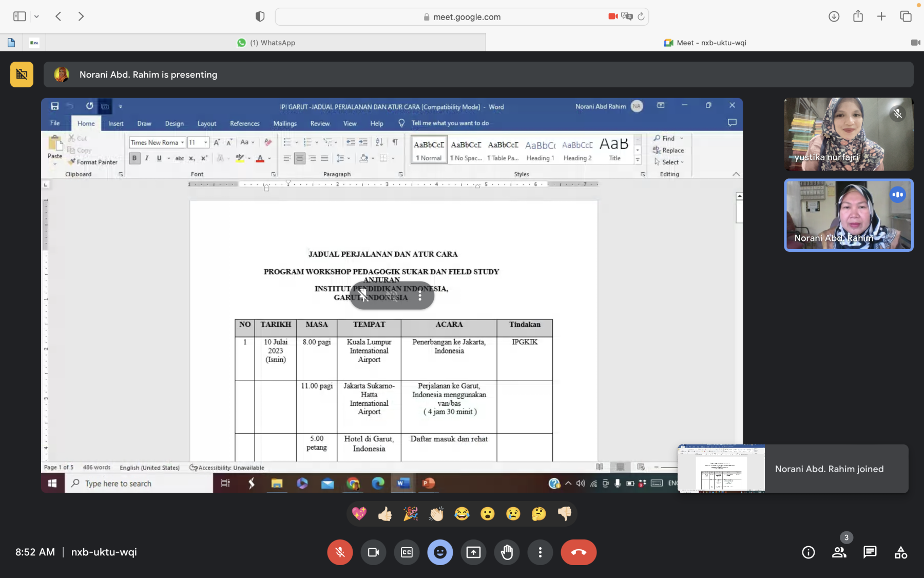The width and height of the screenshot is (924, 578).
Task: Open Present now in Meet
Action: 473,552
